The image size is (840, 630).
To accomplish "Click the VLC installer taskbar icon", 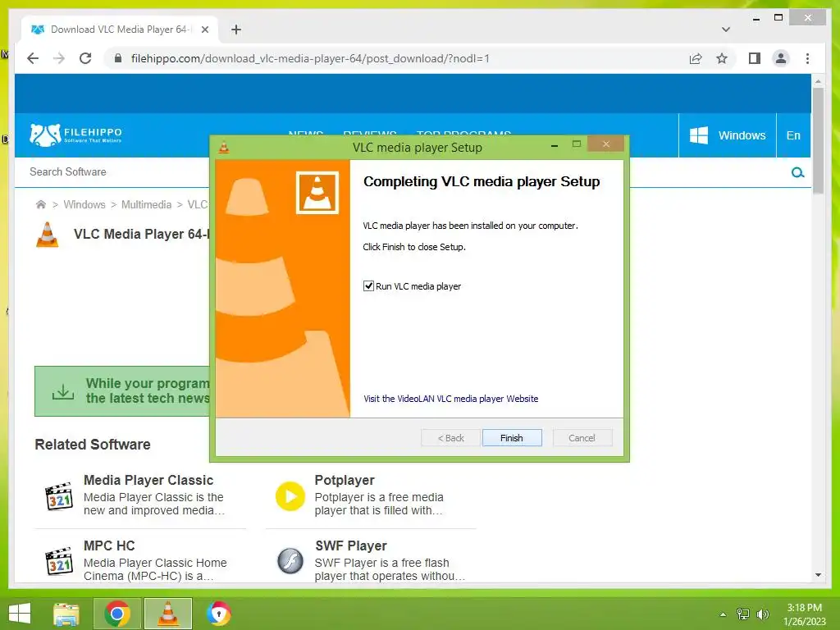I will 167,614.
